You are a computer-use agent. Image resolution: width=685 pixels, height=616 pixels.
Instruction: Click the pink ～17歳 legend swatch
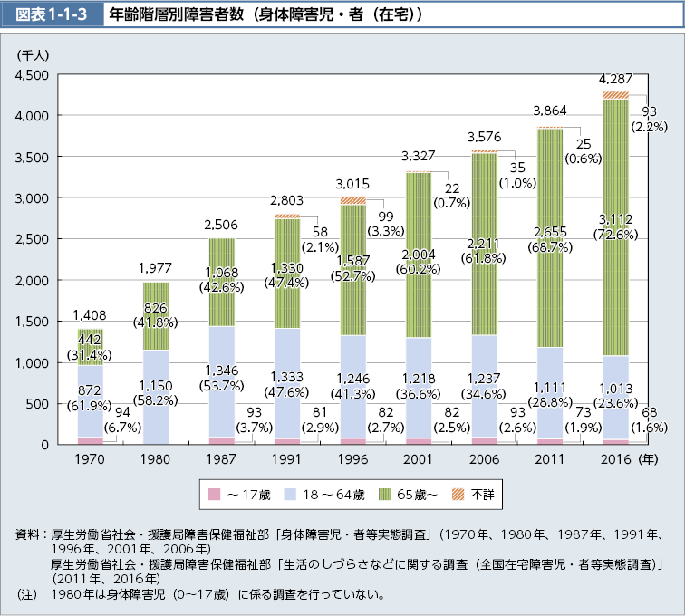[216, 495]
